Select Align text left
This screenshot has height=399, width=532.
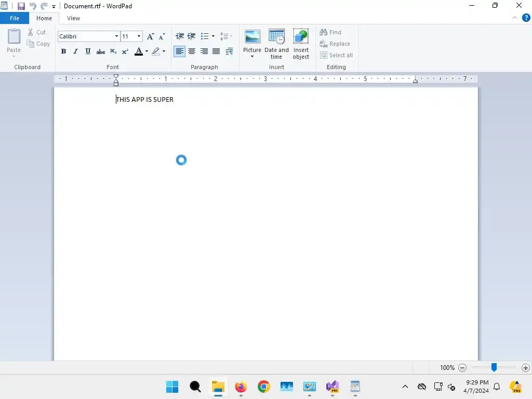coord(179,51)
